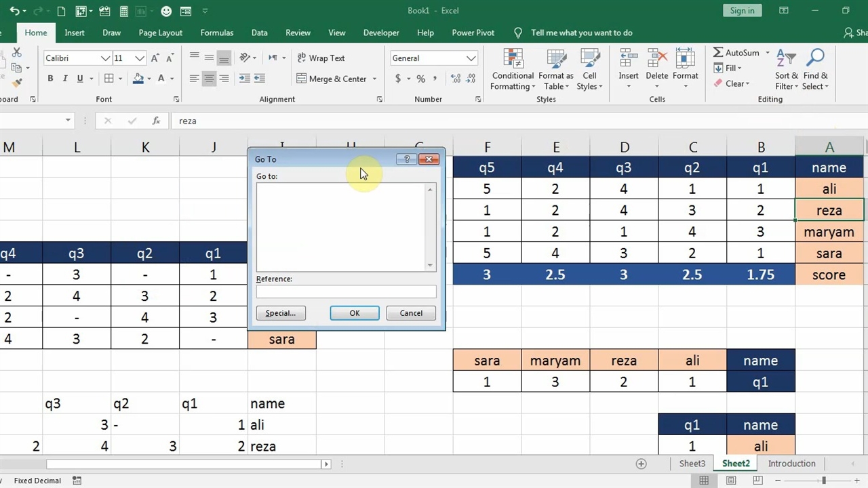
Task: Toggle Bold formatting
Action: [x=50, y=79]
